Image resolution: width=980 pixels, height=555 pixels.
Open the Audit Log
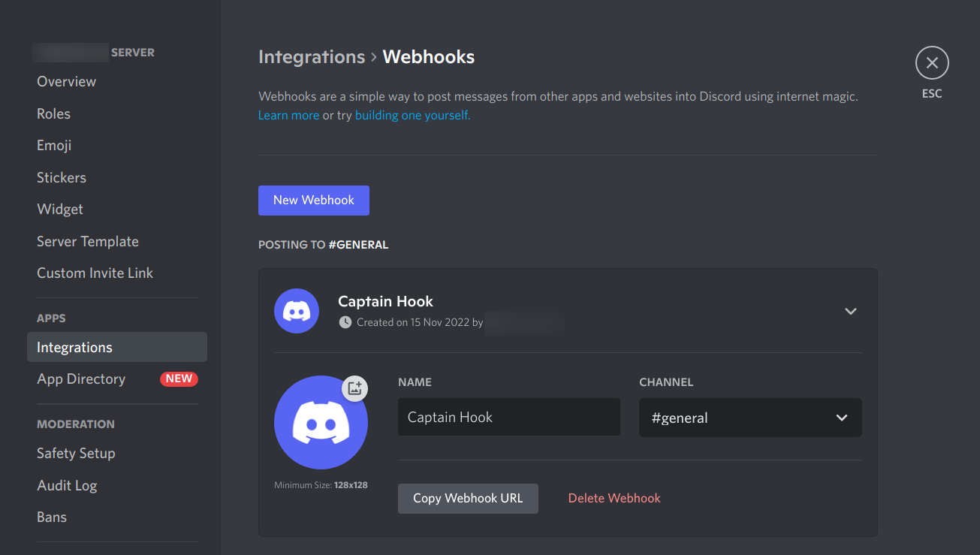pyautogui.click(x=67, y=485)
